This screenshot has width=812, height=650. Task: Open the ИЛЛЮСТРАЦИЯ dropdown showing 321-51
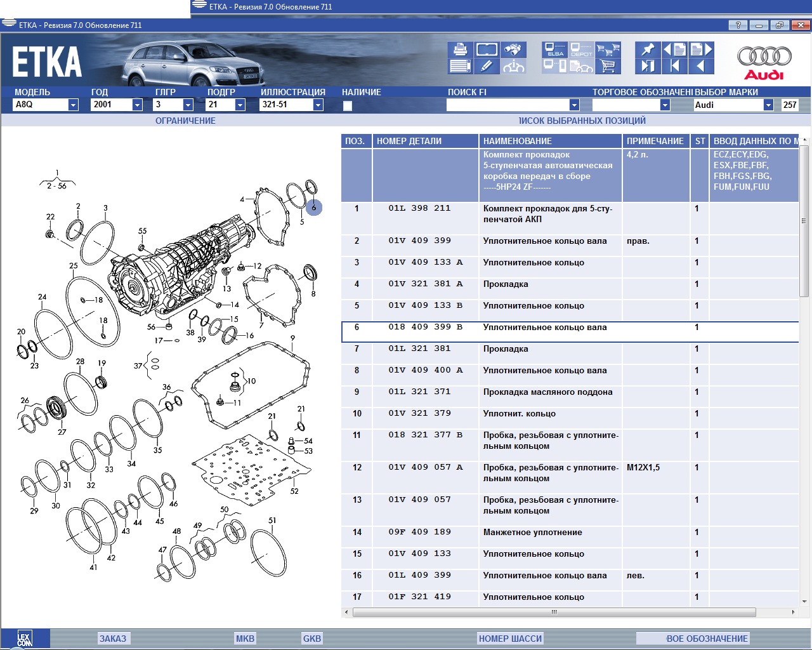318,105
